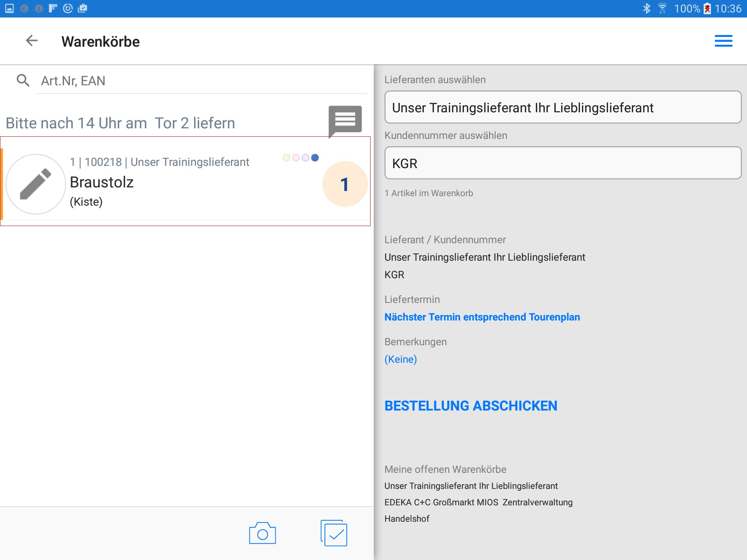Select the purple status dot
The image size is (747, 560).
(306, 157)
